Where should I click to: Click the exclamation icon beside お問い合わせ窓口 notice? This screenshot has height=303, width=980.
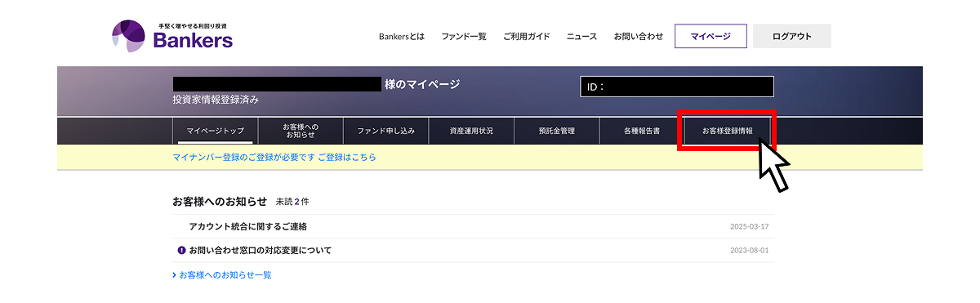[181, 250]
